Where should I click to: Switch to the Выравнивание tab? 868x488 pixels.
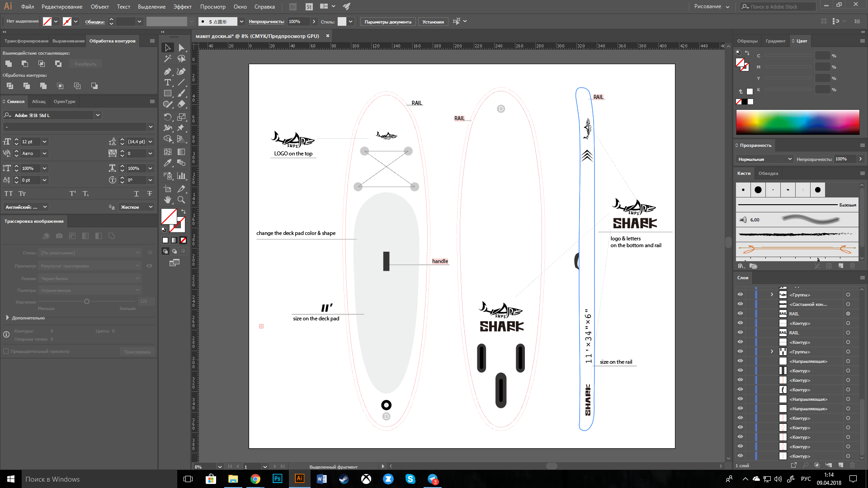(x=68, y=41)
